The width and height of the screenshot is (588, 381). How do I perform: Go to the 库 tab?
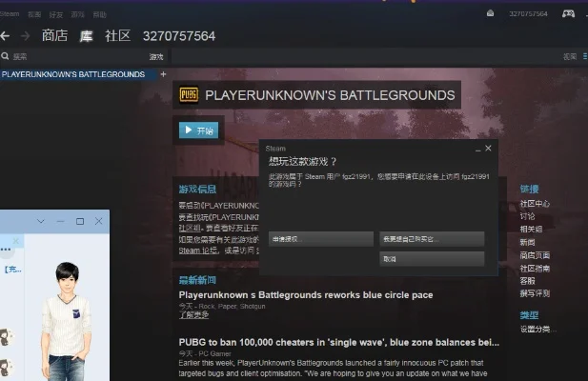87,36
